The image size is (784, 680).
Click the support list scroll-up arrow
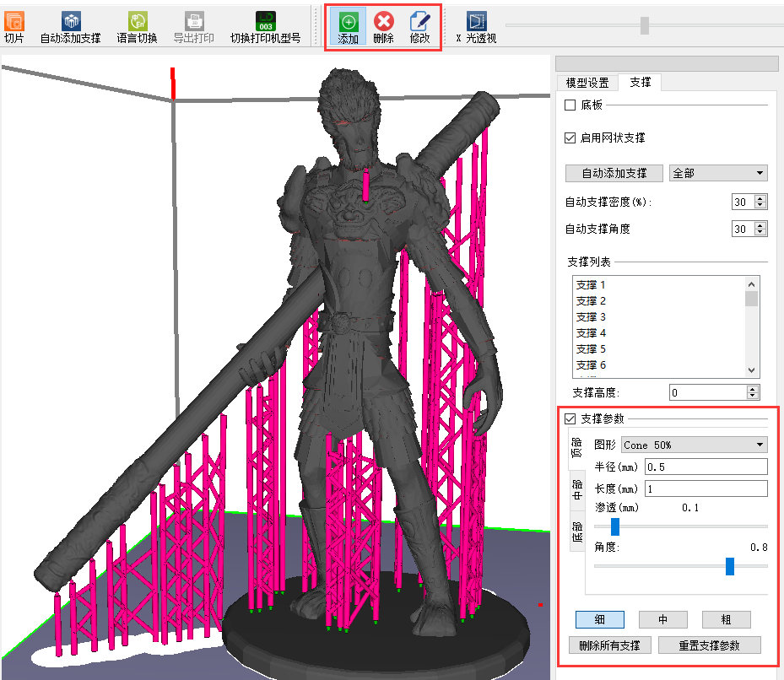[751, 284]
